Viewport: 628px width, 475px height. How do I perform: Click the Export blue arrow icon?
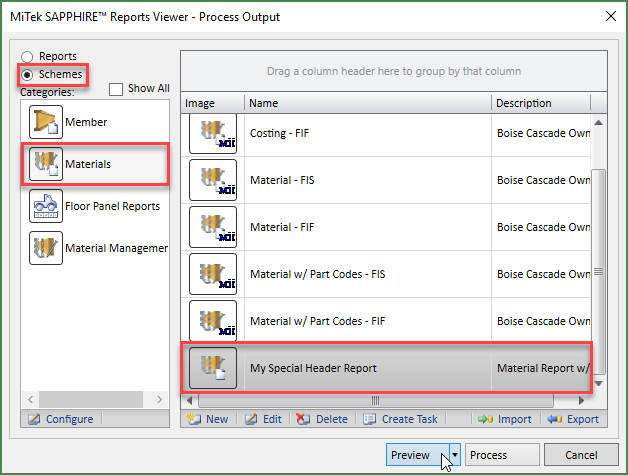(555, 419)
